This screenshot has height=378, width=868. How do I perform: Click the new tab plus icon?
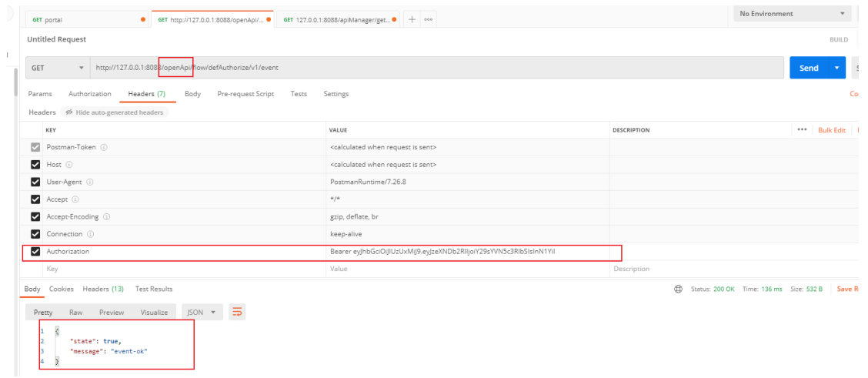412,19
